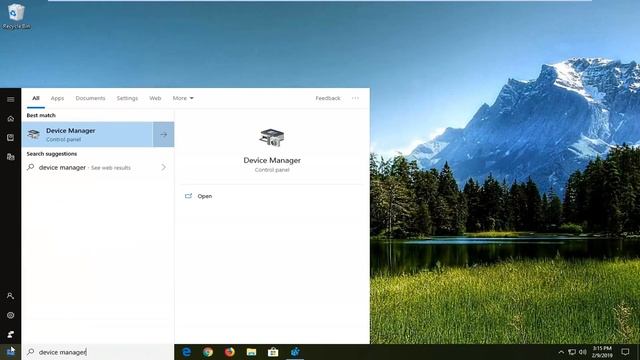The width and height of the screenshot is (640, 360).
Task: Select the All search tab
Action: click(x=36, y=98)
